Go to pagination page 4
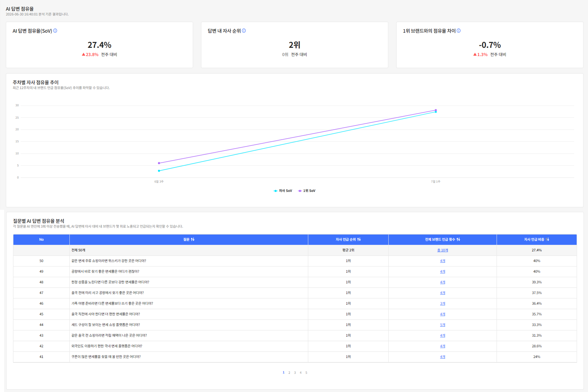 (301, 373)
